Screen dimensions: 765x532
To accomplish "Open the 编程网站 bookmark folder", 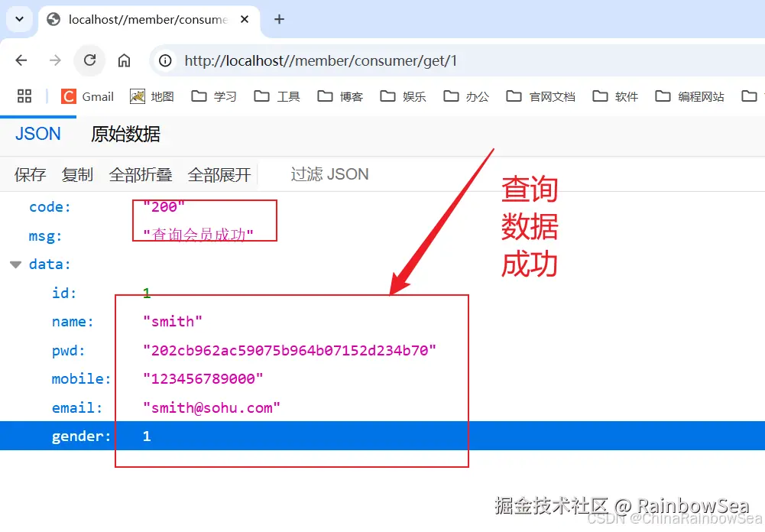I will (x=689, y=96).
